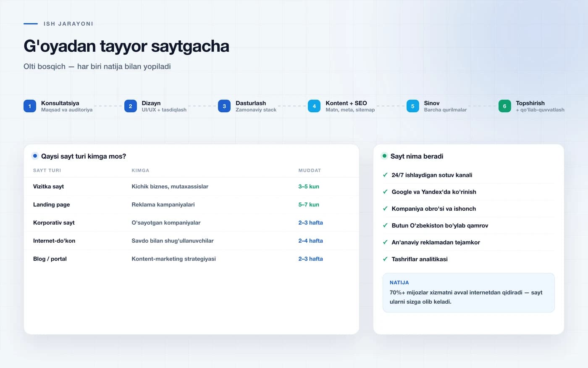Click 'Butun O'zbekiston bo'ylab qamrov' benefit text
Viewport: 588px width, 368px height.
(440, 225)
